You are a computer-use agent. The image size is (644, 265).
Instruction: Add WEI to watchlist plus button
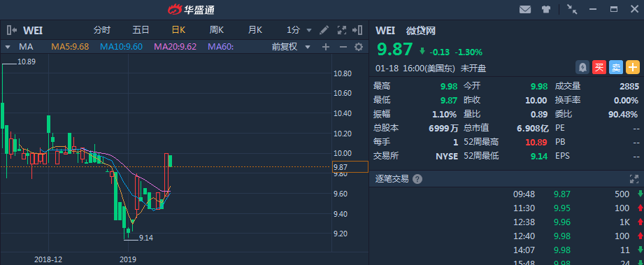(633, 67)
